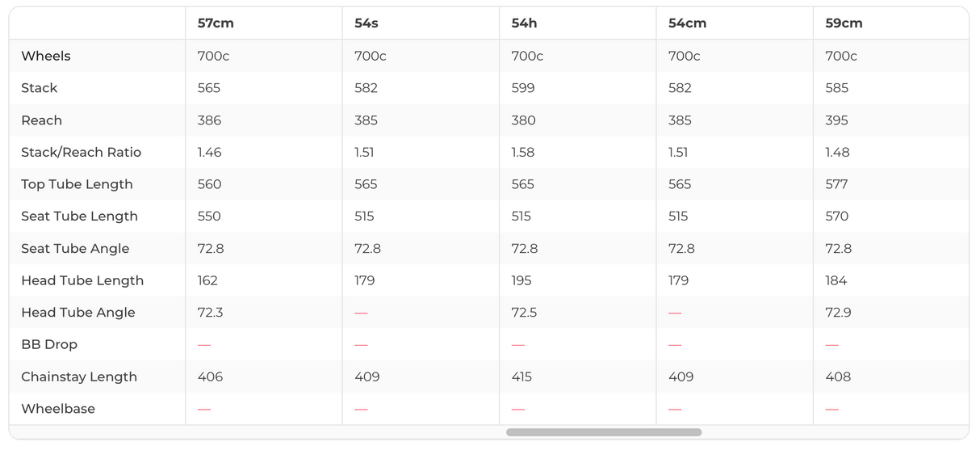Image resolution: width=980 pixels, height=450 pixels.
Task: Click the Reach row label
Action: pyautogui.click(x=42, y=120)
